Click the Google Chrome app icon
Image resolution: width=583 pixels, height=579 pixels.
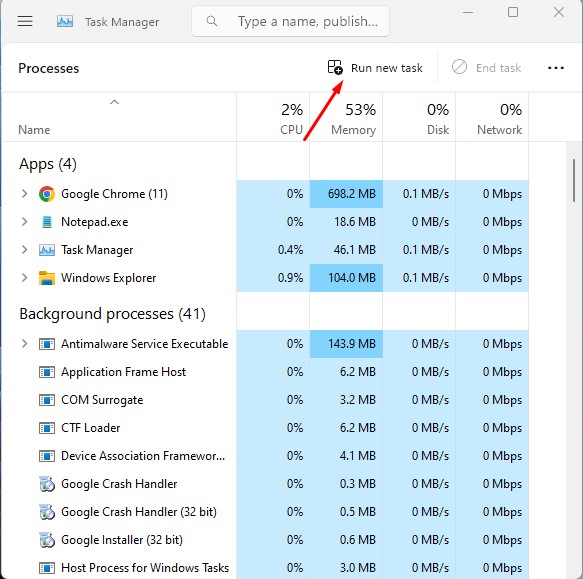click(47, 194)
